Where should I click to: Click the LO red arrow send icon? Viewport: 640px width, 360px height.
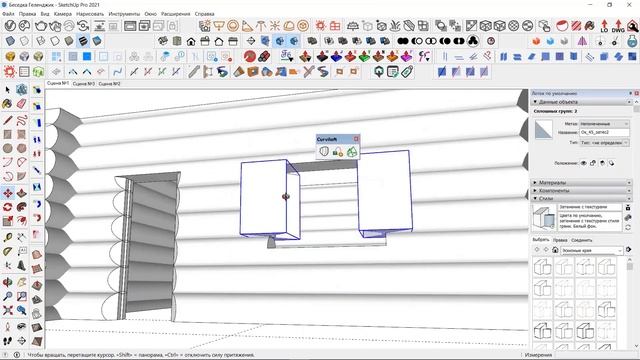click(604, 26)
